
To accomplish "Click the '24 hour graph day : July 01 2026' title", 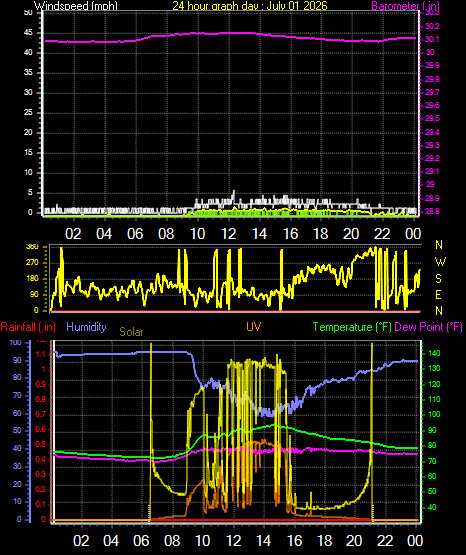I will 250,6.
